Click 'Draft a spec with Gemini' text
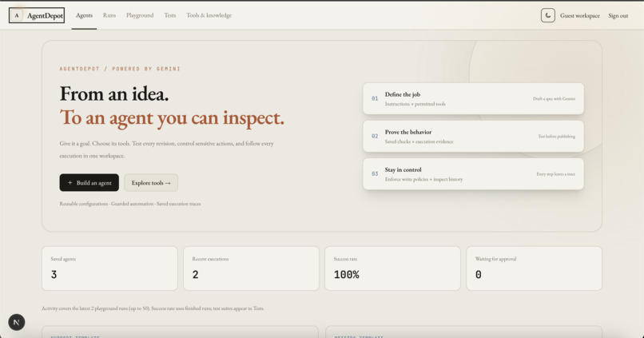Screen dimensions: 644x338 554,98
